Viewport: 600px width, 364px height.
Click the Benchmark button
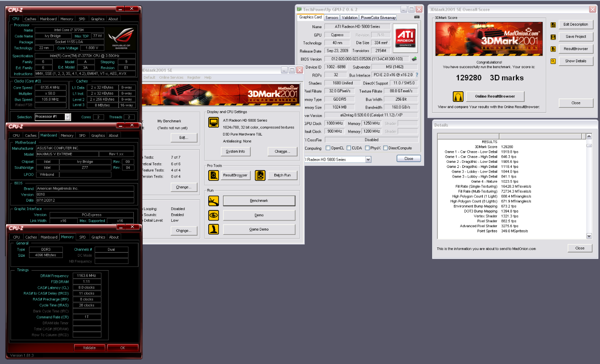pos(259,201)
